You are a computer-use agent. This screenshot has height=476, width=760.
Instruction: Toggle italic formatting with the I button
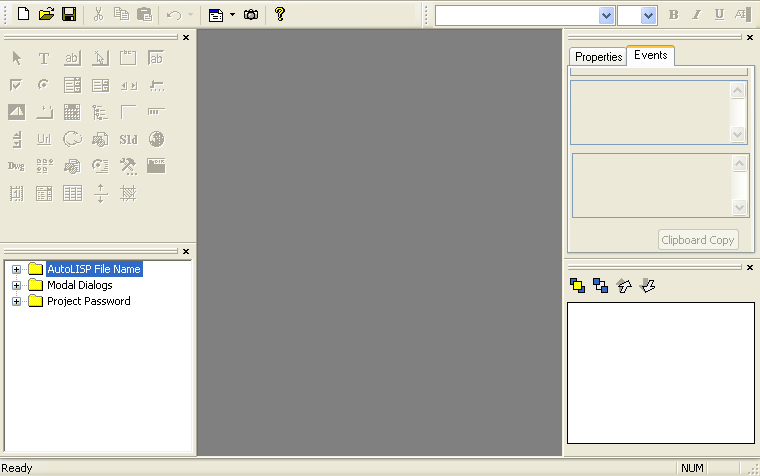click(697, 15)
